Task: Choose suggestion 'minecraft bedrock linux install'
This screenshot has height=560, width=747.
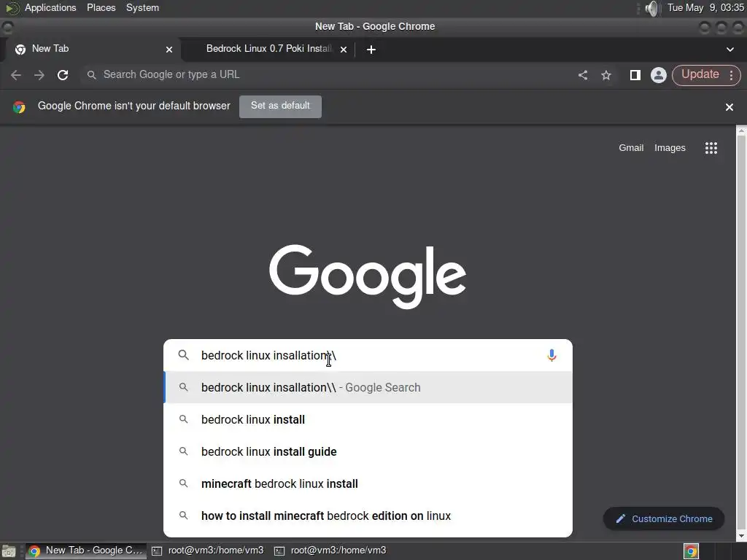Action: click(x=368, y=483)
